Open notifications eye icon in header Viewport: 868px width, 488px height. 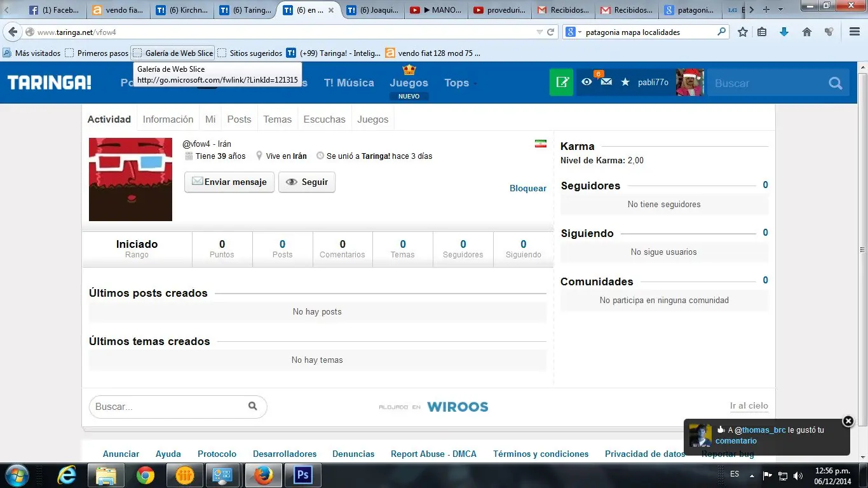coord(587,82)
